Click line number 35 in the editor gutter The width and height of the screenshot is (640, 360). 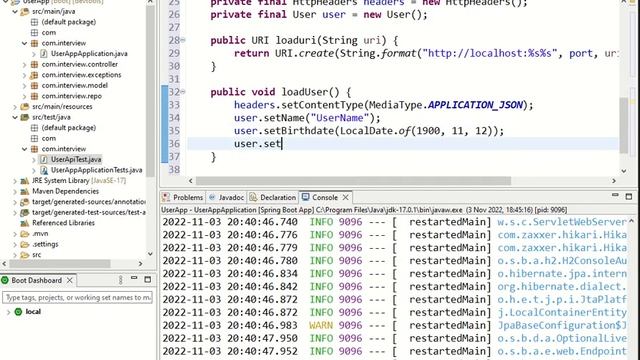tap(174, 131)
